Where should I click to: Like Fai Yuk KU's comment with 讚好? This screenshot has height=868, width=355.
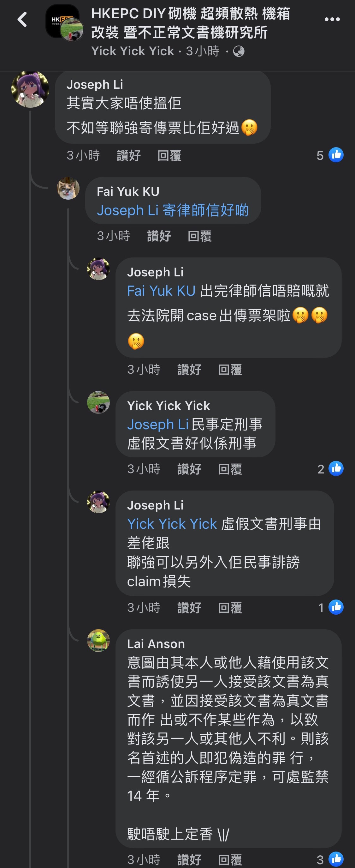[x=159, y=236]
